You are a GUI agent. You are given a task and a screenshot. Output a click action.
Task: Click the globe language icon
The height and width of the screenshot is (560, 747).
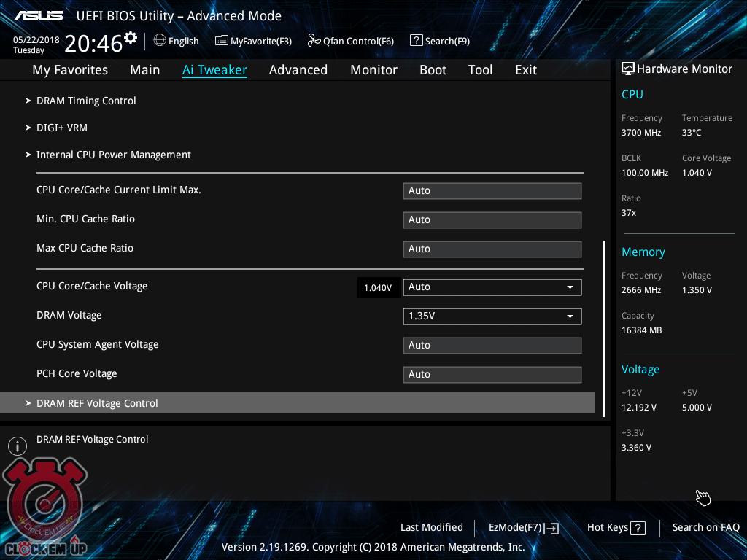click(160, 41)
